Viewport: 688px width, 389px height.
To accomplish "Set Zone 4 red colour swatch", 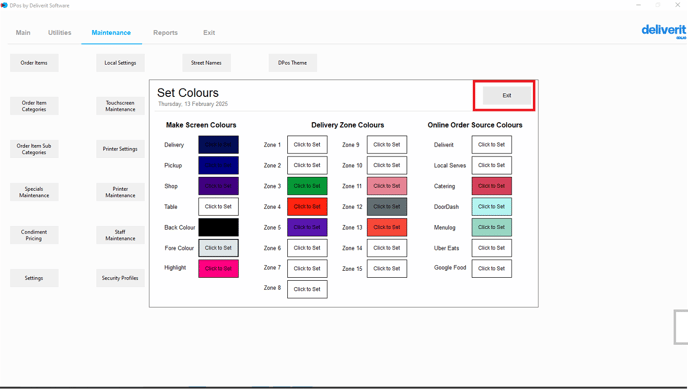I will pyautogui.click(x=307, y=207).
